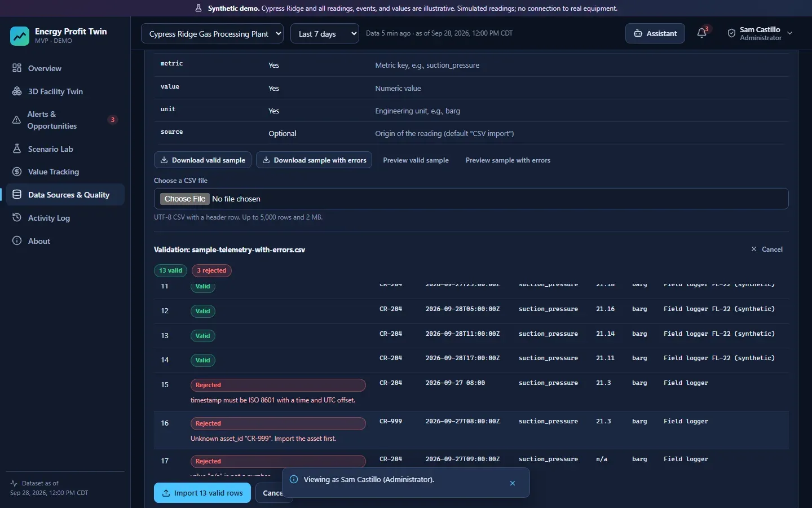Click the Energy Profit Twin logo icon

tap(20, 36)
